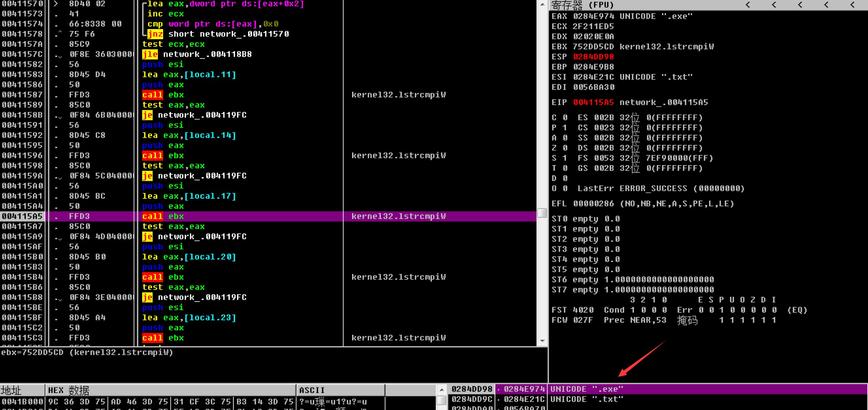This screenshot has height=410, width=868.
Task: Click the disassembly scrollbar down arrow
Action: [x=542, y=341]
